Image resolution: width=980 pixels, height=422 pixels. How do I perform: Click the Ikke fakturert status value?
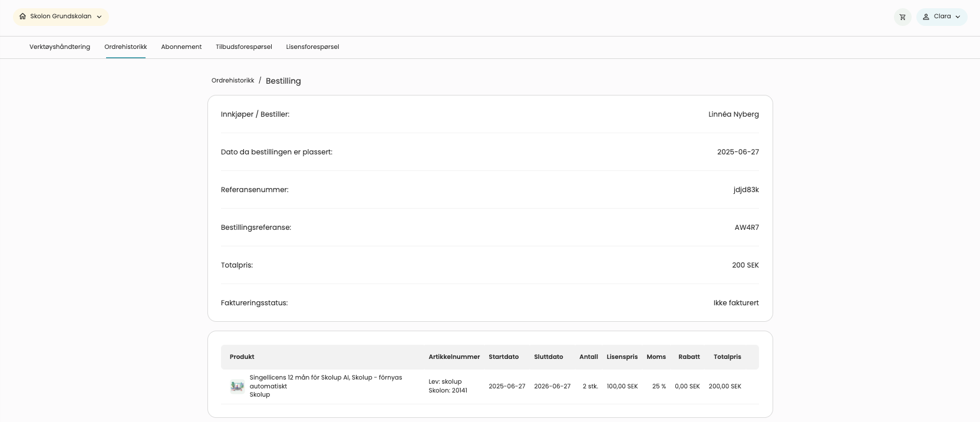click(x=735, y=303)
